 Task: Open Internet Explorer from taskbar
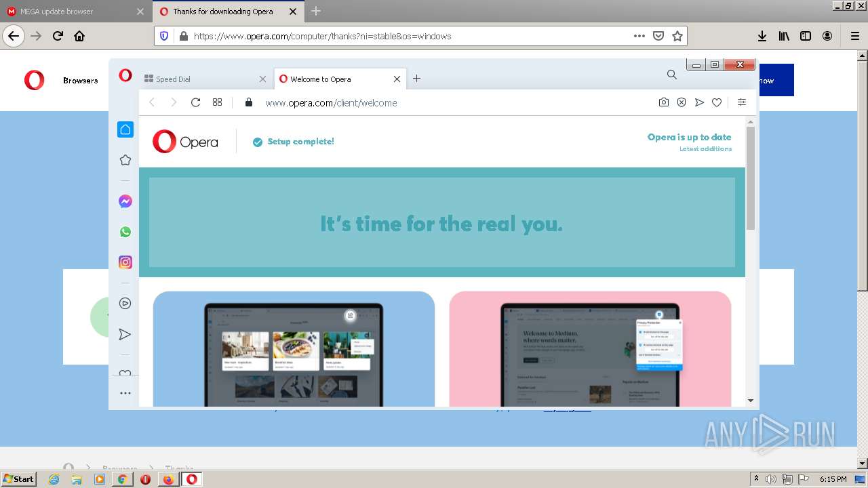pyautogui.click(x=54, y=479)
